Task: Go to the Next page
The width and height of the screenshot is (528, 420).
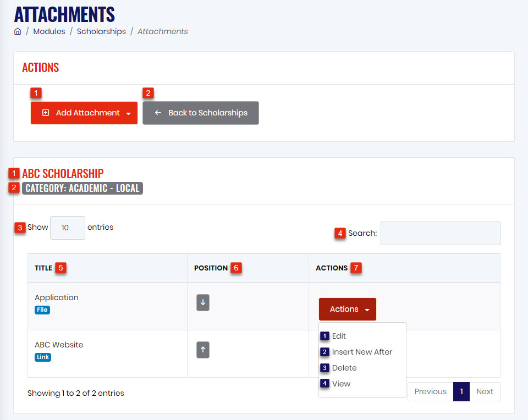Action: pyautogui.click(x=485, y=391)
